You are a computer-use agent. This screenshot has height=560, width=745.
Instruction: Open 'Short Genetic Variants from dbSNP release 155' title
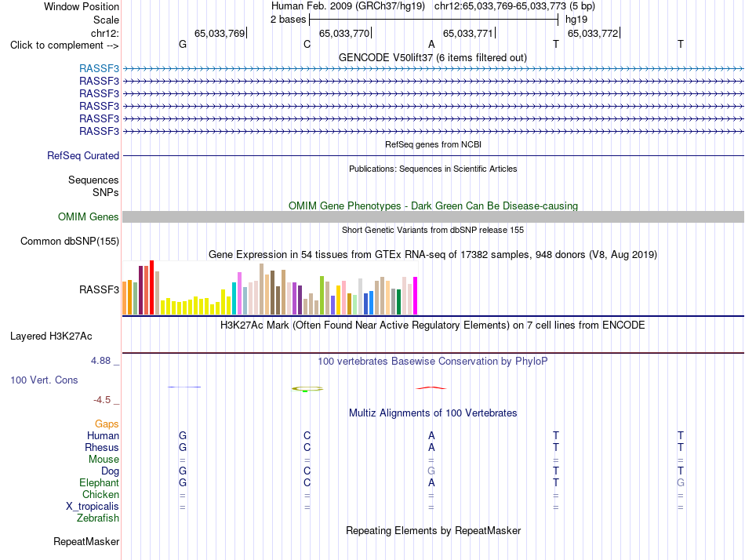click(x=433, y=230)
